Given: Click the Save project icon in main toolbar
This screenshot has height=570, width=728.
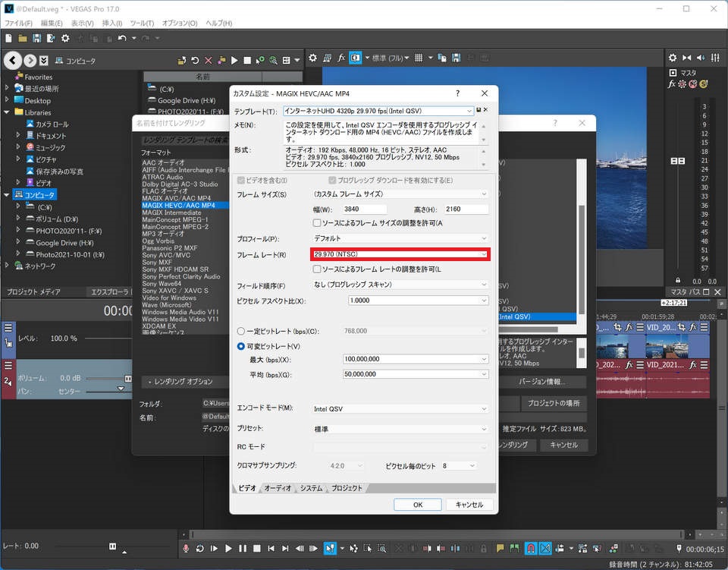Looking at the screenshot, I should tap(36, 38).
